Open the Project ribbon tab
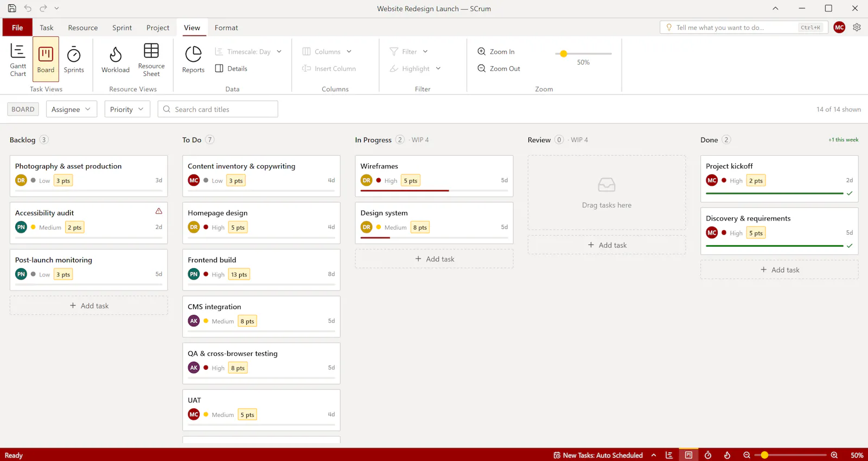This screenshot has width=868, height=461. (x=158, y=28)
